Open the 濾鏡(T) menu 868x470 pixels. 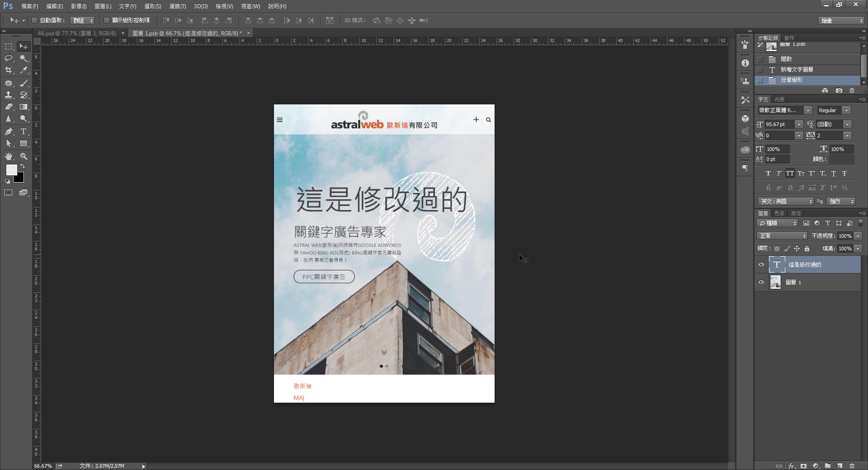coord(177,6)
